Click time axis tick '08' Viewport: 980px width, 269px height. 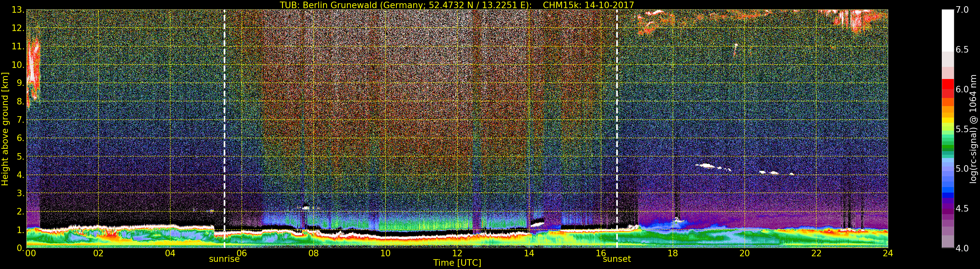pos(313,253)
